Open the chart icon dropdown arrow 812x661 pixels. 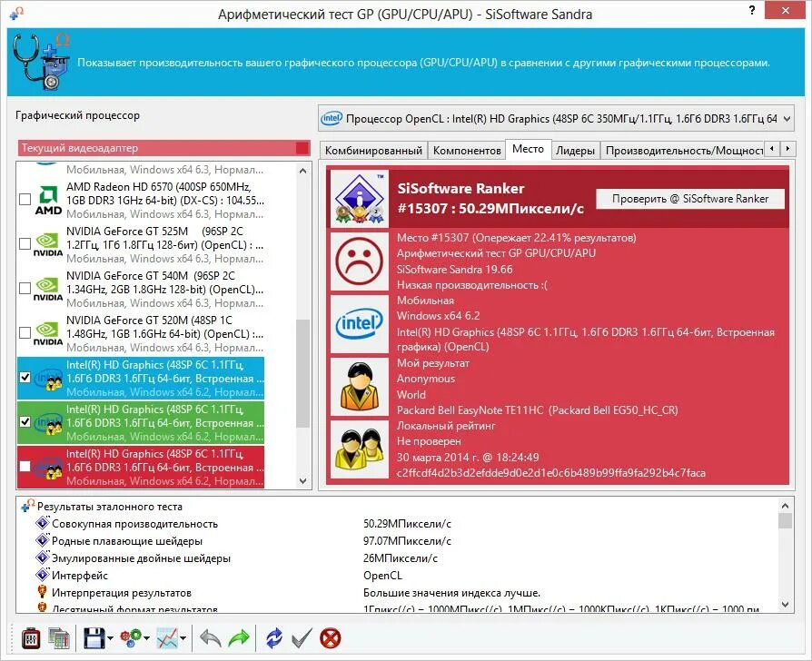(x=183, y=638)
